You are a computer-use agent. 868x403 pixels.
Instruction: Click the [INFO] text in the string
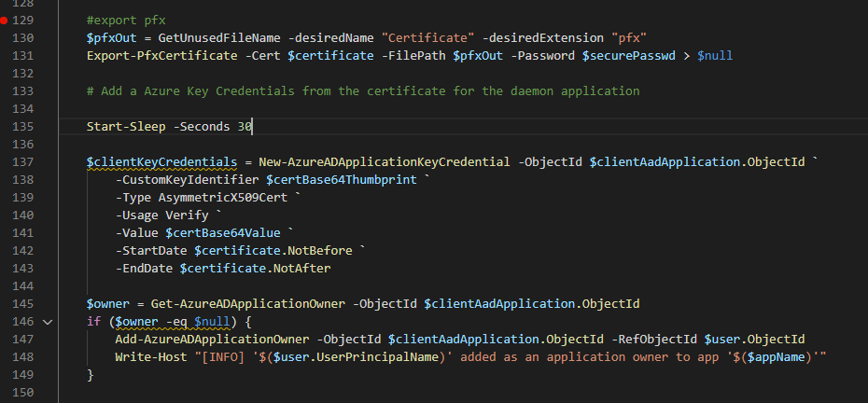point(223,357)
